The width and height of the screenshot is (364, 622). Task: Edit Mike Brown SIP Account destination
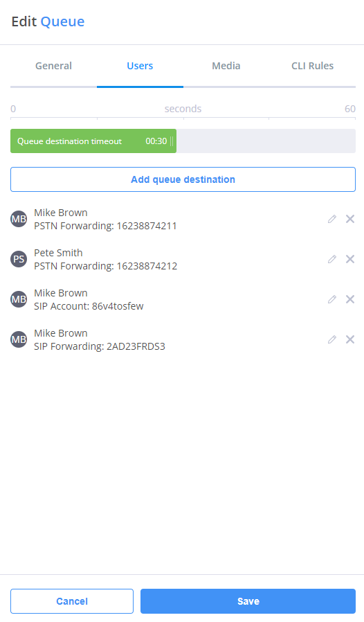click(x=332, y=299)
